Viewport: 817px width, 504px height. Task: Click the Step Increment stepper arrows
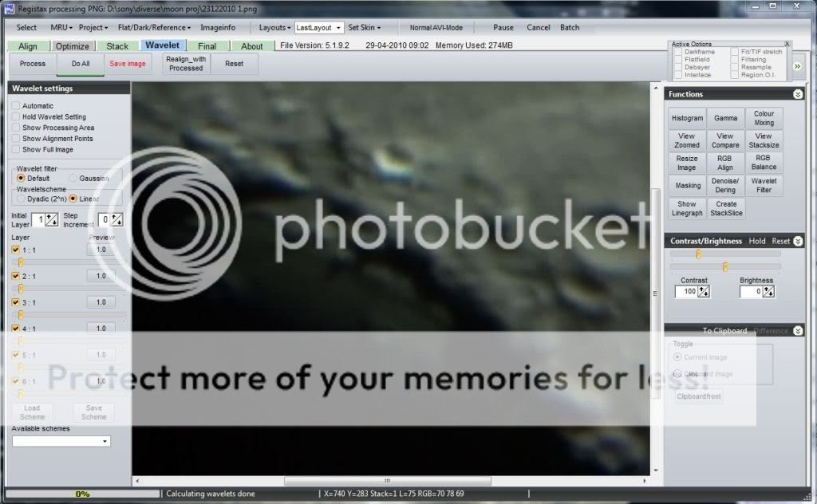coord(117,220)
